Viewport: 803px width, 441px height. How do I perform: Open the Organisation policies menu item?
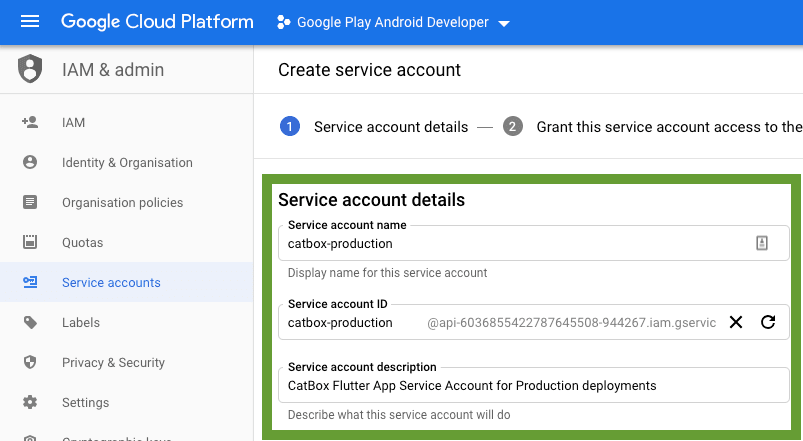[x=122, y=202]
